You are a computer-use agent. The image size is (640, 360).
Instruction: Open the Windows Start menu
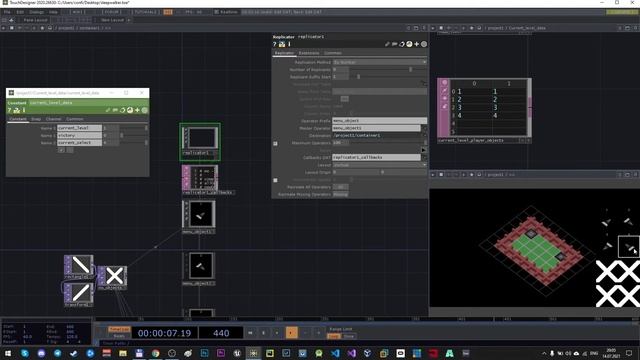(8, 353)
